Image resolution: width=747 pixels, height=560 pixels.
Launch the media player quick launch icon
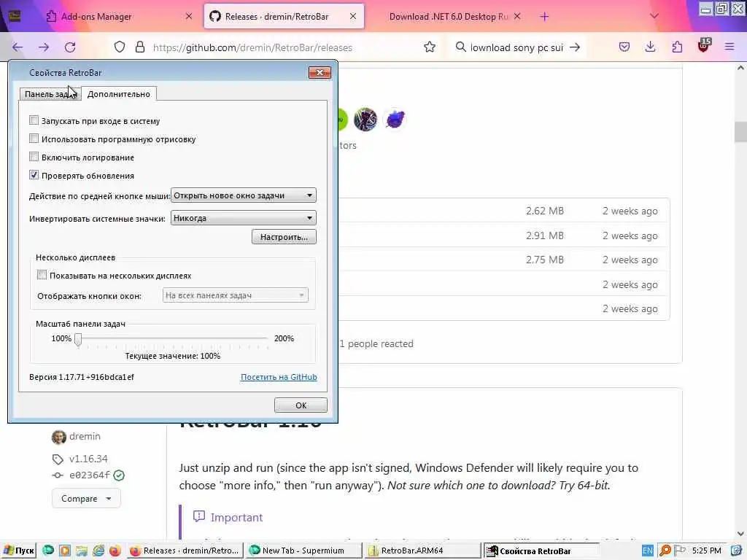click(x=65, y=551)
